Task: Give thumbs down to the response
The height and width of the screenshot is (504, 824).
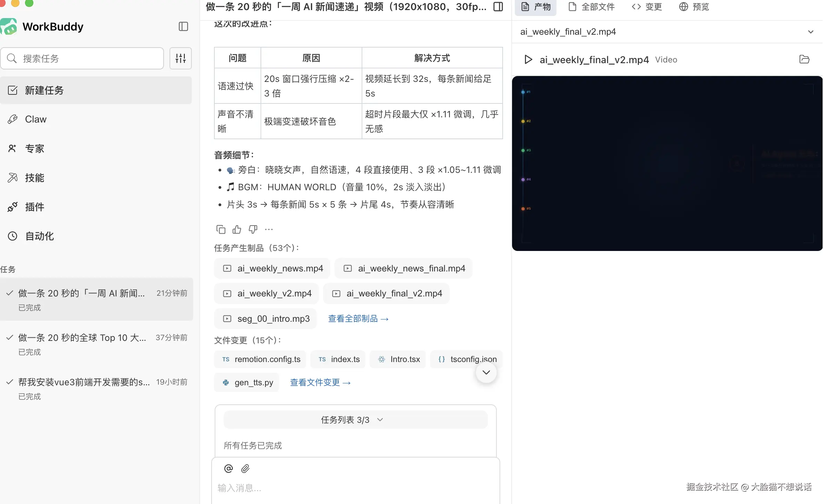Action: pos(253,229)
